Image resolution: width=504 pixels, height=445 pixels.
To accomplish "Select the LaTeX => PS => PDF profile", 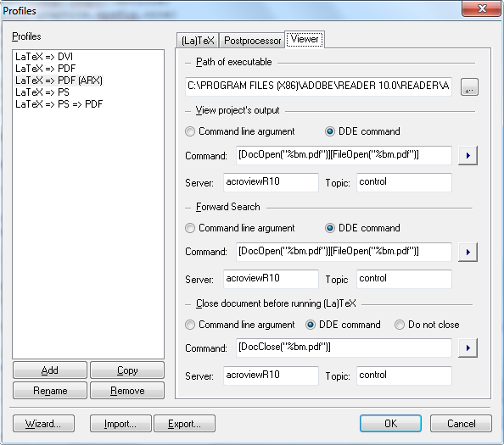I will pos(59,104).
